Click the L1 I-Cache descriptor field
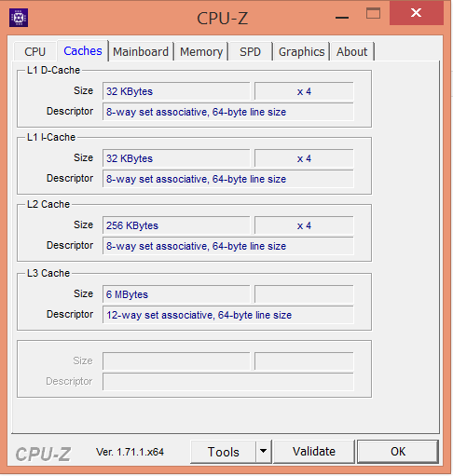The image size is (453, 476). (228, 179)
